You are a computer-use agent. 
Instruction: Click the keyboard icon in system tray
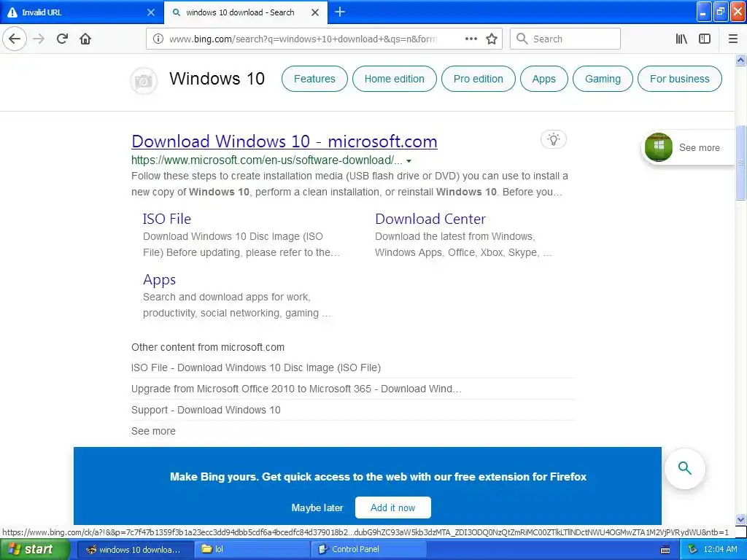tap(665, 550)
